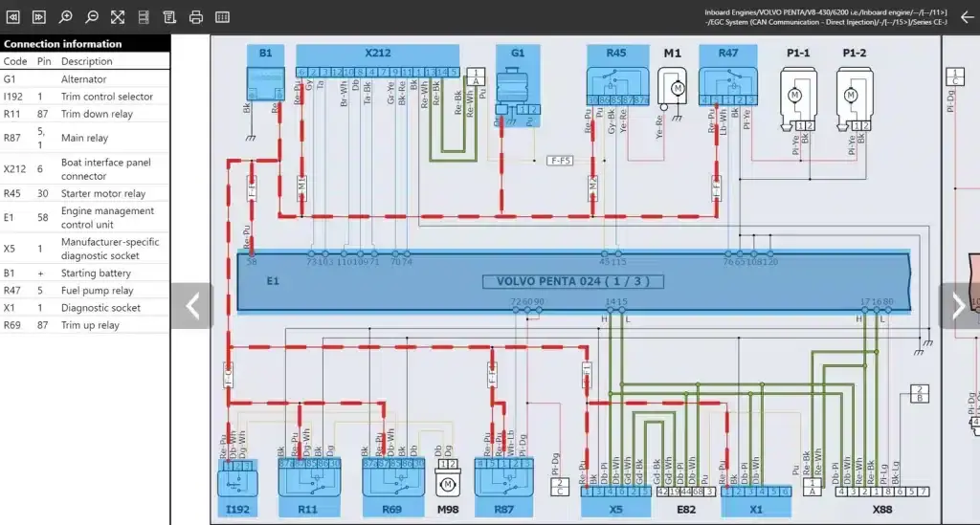
Task: Zoom in on the wiring diagram
Action: 65,16
